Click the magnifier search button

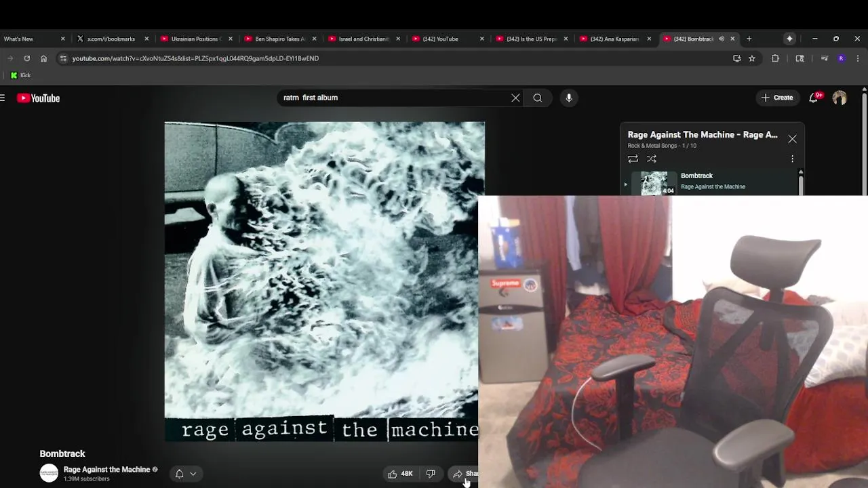click(x=538, y=98)
